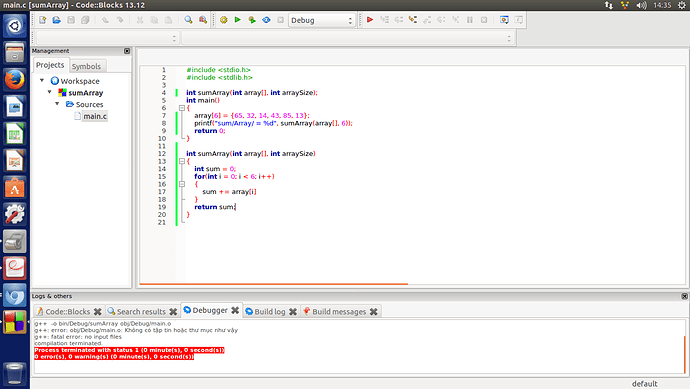The height and width of the screenshot is (389, 690).
Task: Fold the for loop block at line 16
Action: 181,184
